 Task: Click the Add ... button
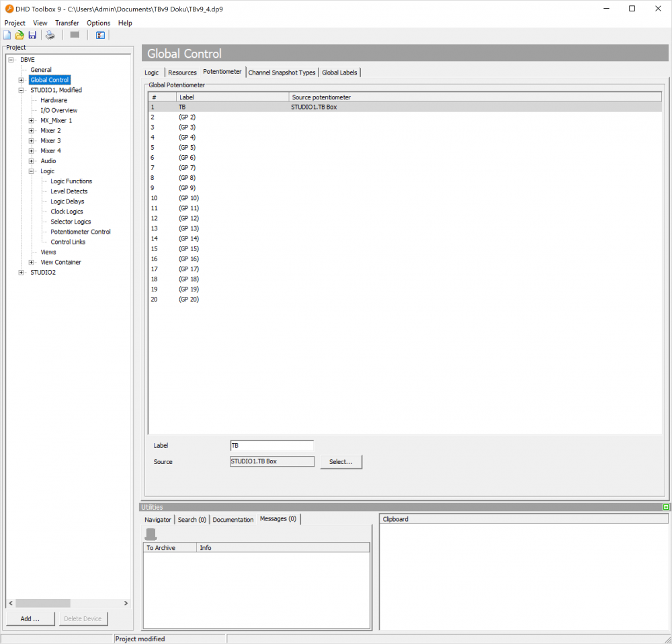pos(30,618)
